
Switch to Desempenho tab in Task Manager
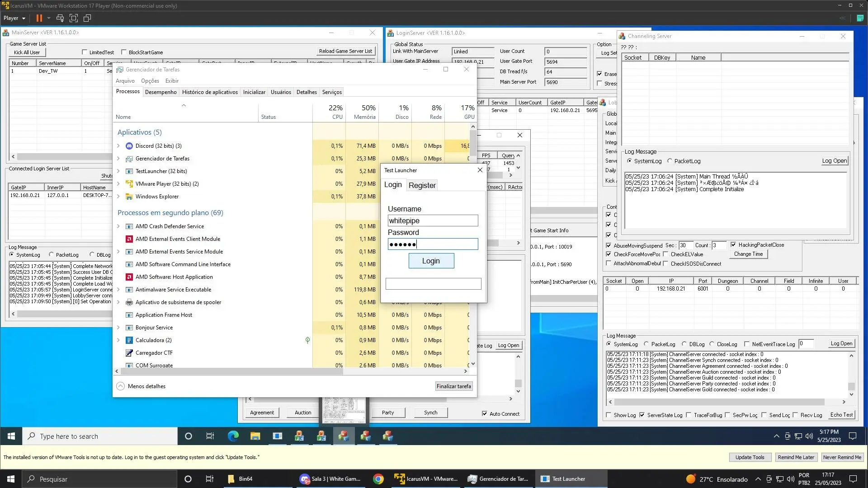(161, 92)
